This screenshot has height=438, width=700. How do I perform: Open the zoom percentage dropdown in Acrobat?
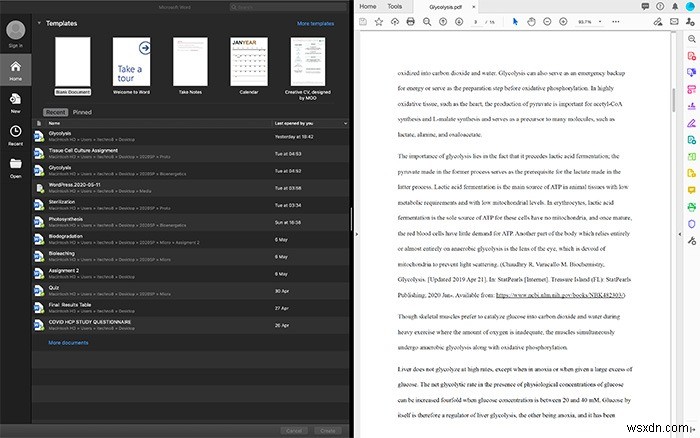[x=600, y=21]
